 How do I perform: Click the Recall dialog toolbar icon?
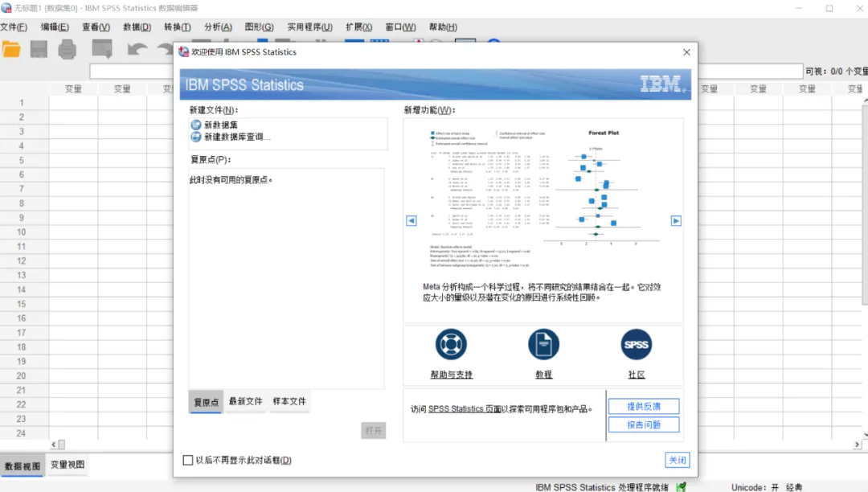102,50
